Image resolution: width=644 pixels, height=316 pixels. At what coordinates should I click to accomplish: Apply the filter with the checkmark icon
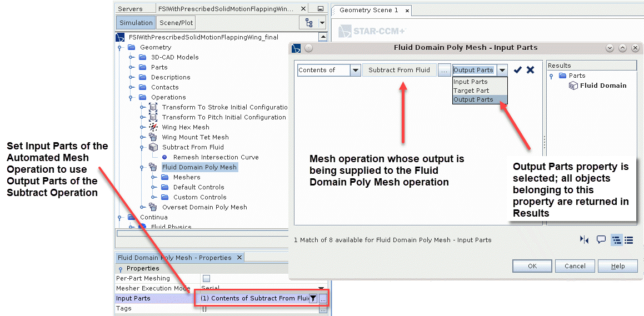point(518,70)
